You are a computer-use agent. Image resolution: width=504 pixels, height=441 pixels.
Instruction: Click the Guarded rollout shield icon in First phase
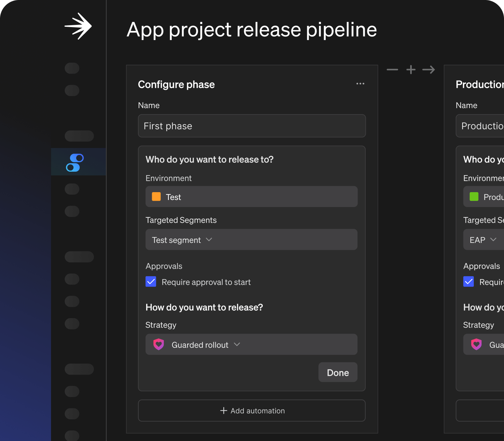(159, 344)
